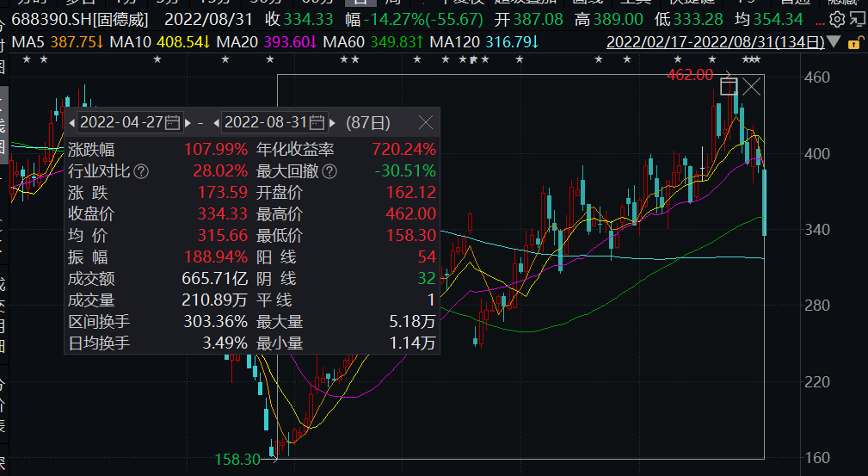Select stock code 688390.SH[固德威]
Viewport: 868px width, 476px height.
[80, 20]
